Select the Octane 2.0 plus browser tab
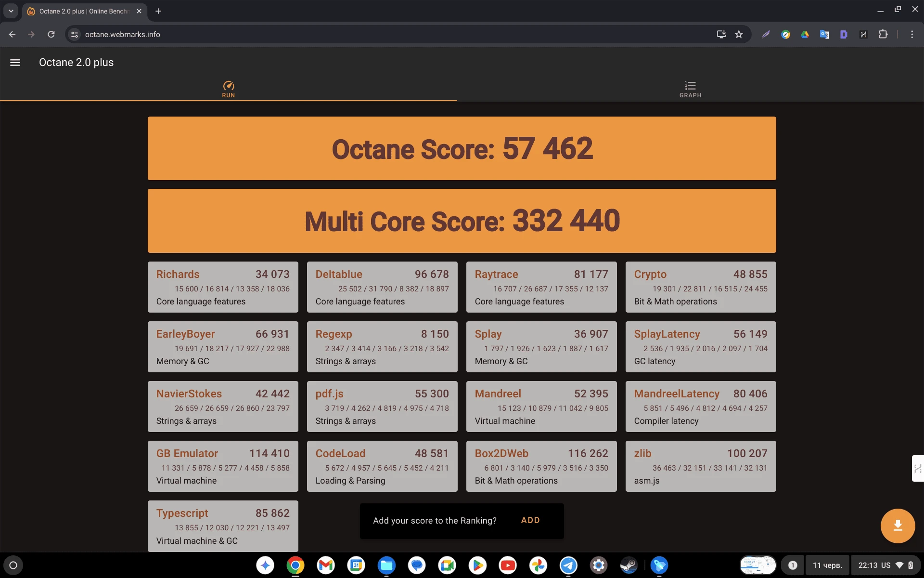The width and height of the screenshot is (924, 578). pos(85,11)
